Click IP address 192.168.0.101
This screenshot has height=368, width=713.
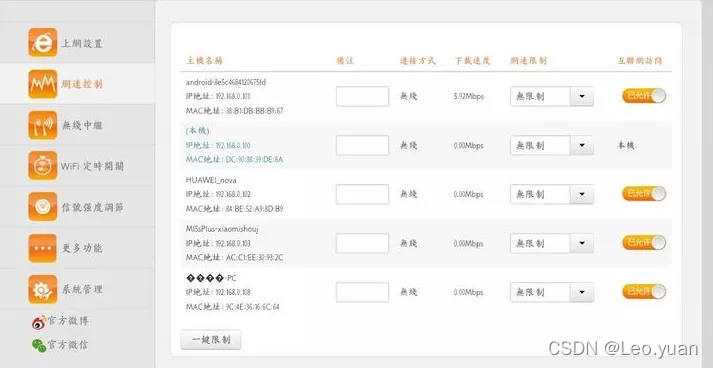232,96
